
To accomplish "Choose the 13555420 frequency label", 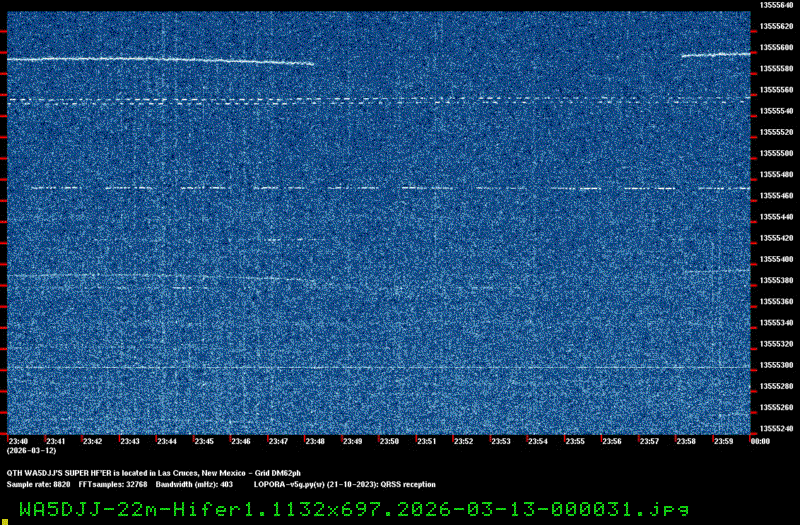I will (x=776, y=238).
